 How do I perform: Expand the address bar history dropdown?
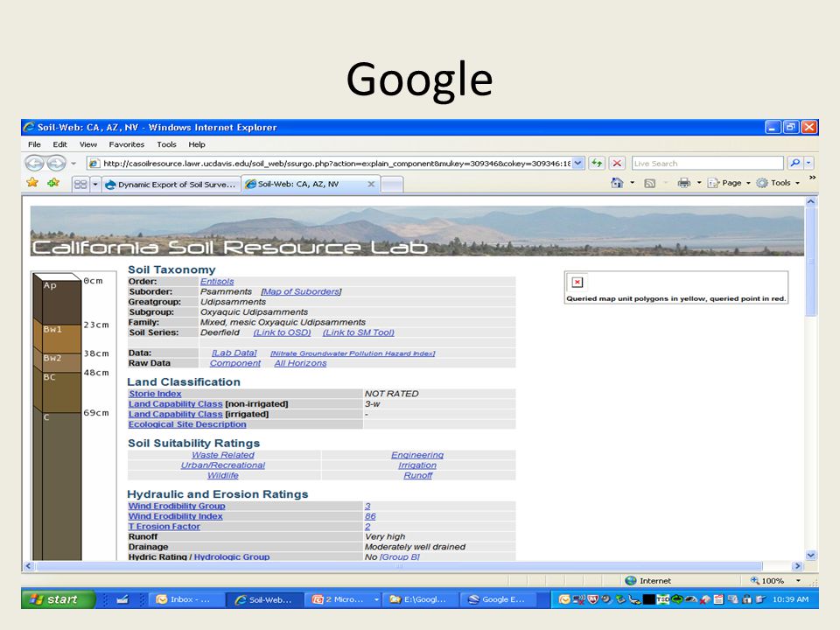coord(578,164)
